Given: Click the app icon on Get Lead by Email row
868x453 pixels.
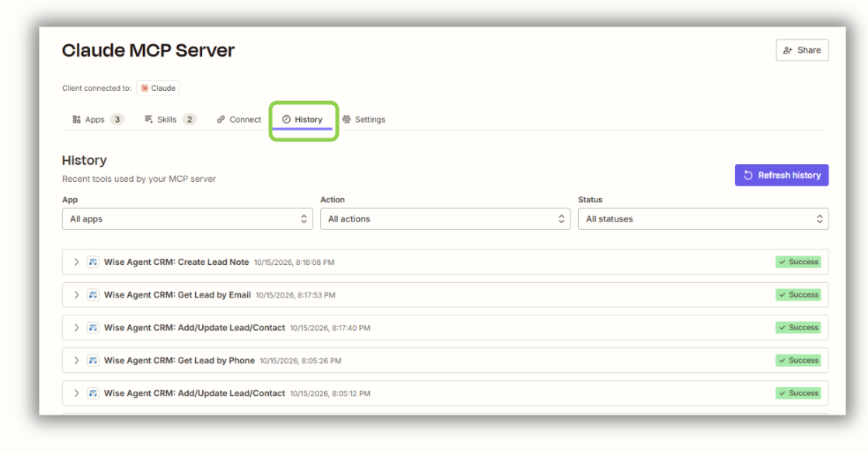Looking at the screenshot, I should tap(93, 294).
